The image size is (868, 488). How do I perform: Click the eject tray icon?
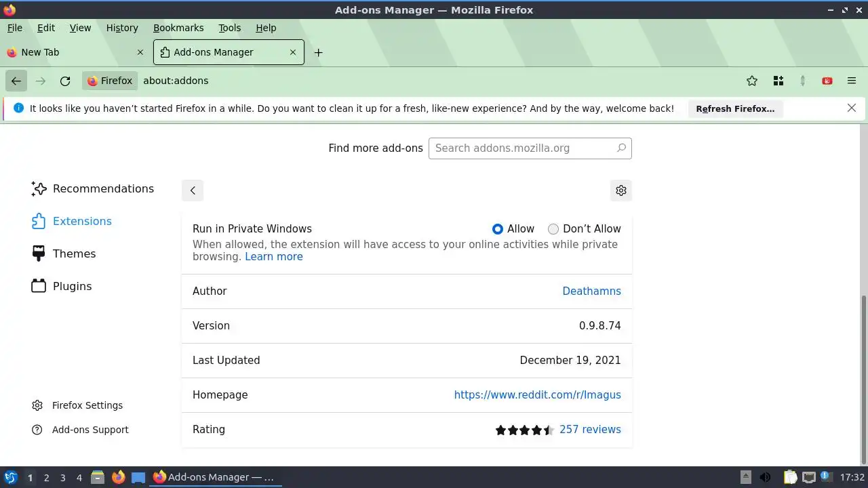(745, 477)
